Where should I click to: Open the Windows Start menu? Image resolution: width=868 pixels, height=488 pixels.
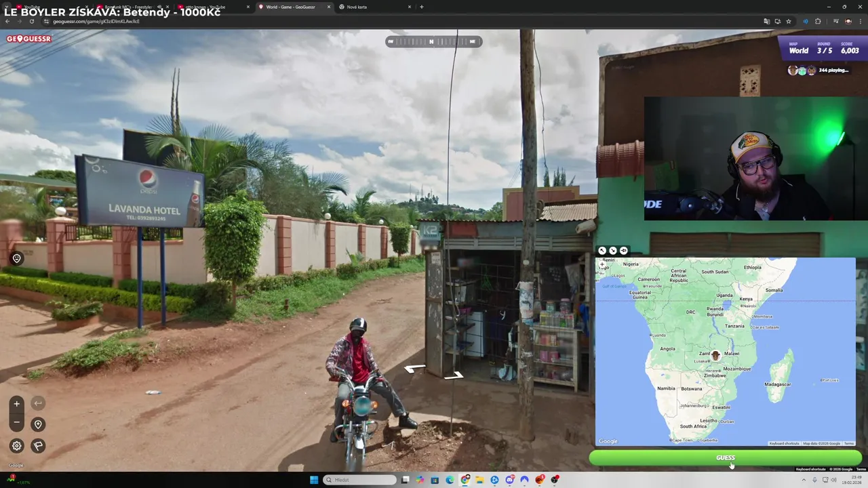314,480
